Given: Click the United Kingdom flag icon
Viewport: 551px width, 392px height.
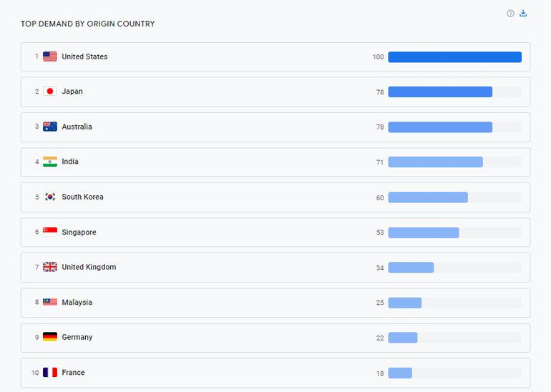Looking at the screenshot, I should [50, 267].
